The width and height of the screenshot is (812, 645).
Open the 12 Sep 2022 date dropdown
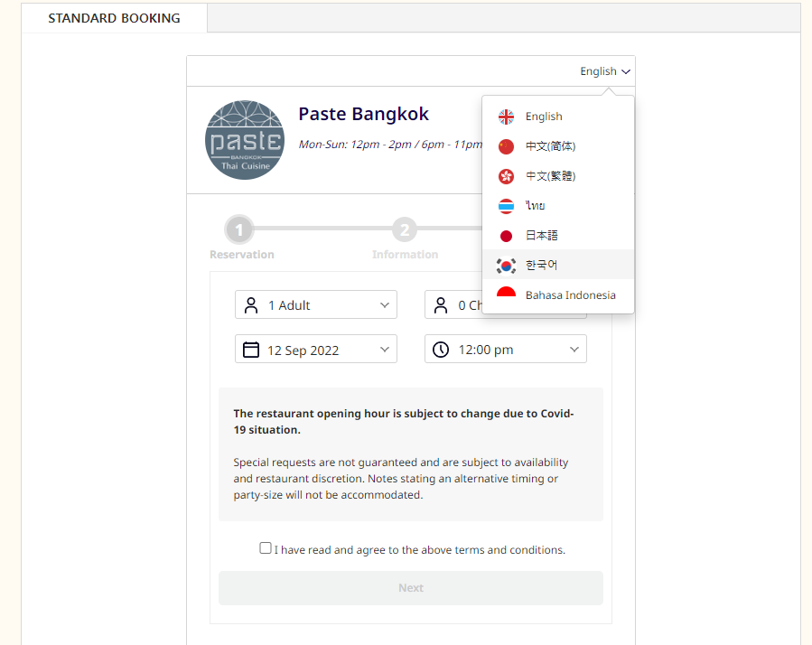pos(316,350)
